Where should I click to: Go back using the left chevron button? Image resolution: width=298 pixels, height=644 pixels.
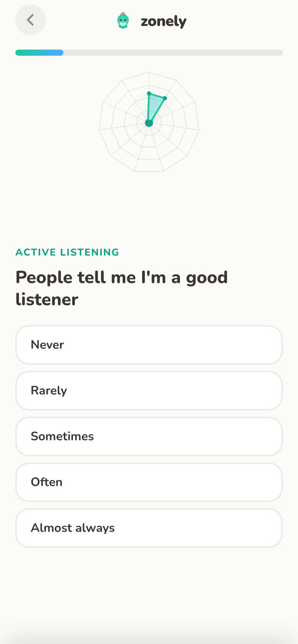31,20
